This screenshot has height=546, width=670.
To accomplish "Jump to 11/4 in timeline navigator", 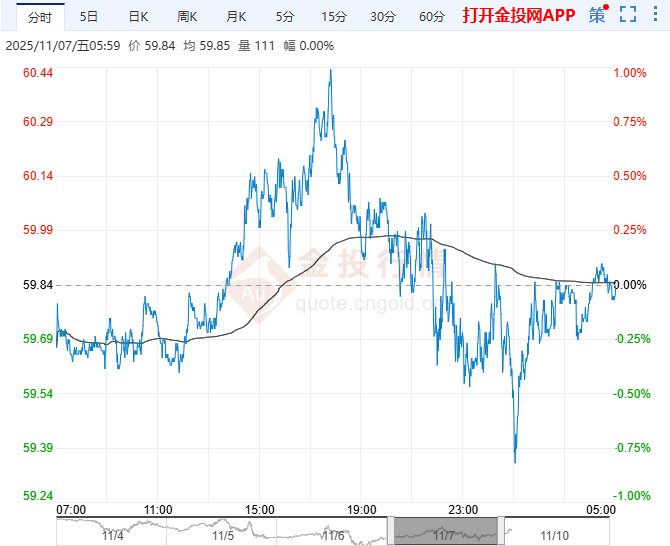I will point(112,536).
